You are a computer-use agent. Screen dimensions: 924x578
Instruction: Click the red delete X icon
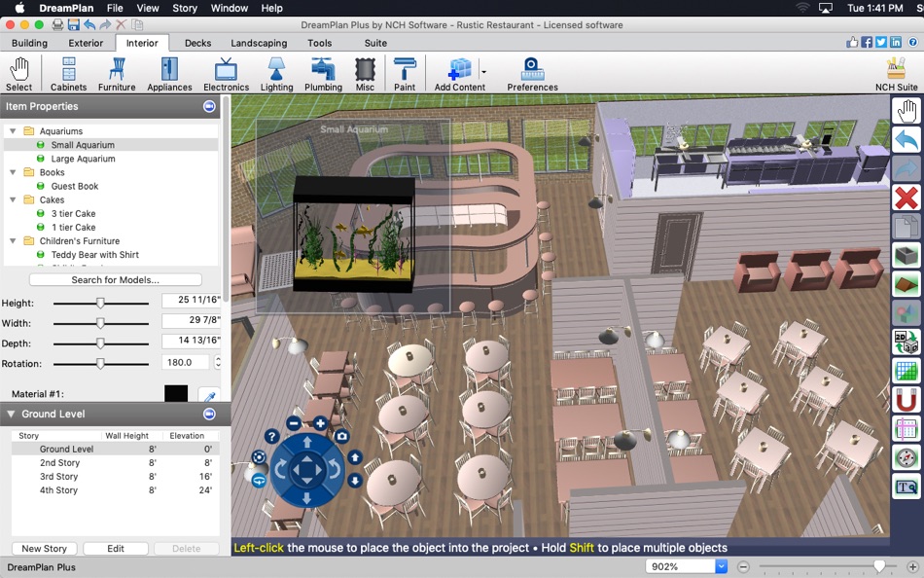[906, 198]
